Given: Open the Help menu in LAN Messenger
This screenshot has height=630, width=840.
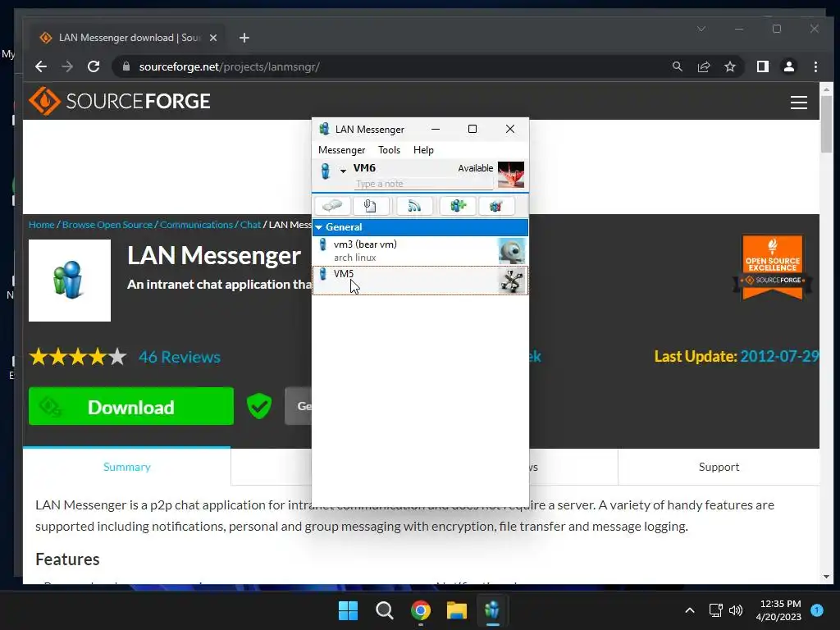Looking at the screenshot, I should click(423, 150).
